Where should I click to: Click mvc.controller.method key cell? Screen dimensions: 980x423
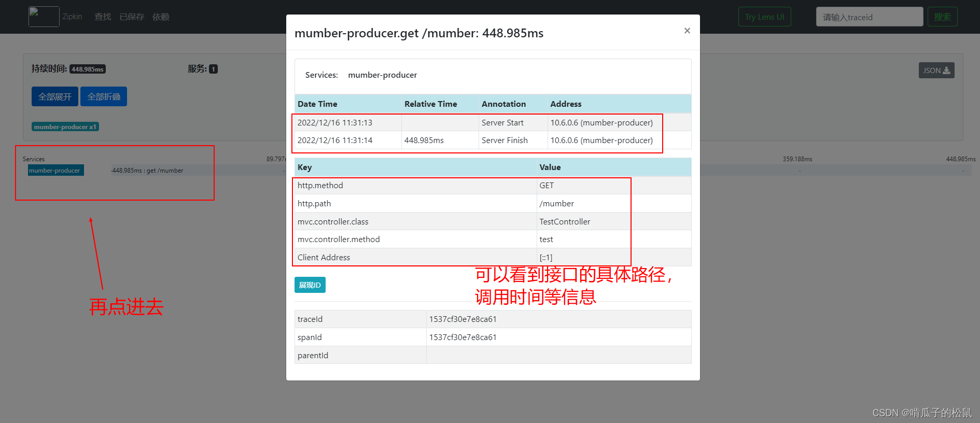[x=415, y=239]
